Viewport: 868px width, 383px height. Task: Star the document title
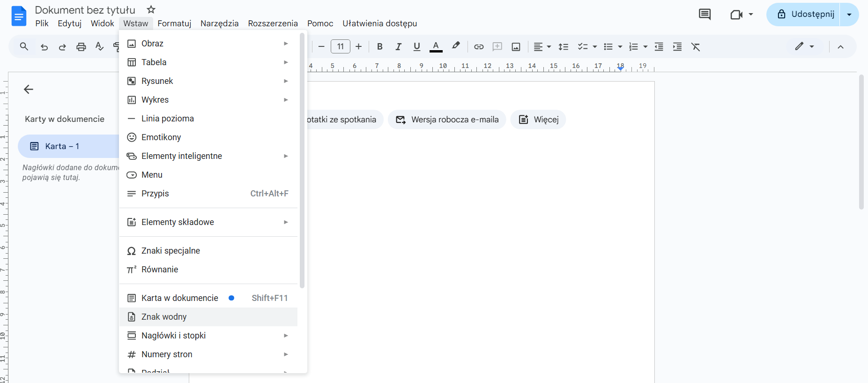click(x=151, y=9)
